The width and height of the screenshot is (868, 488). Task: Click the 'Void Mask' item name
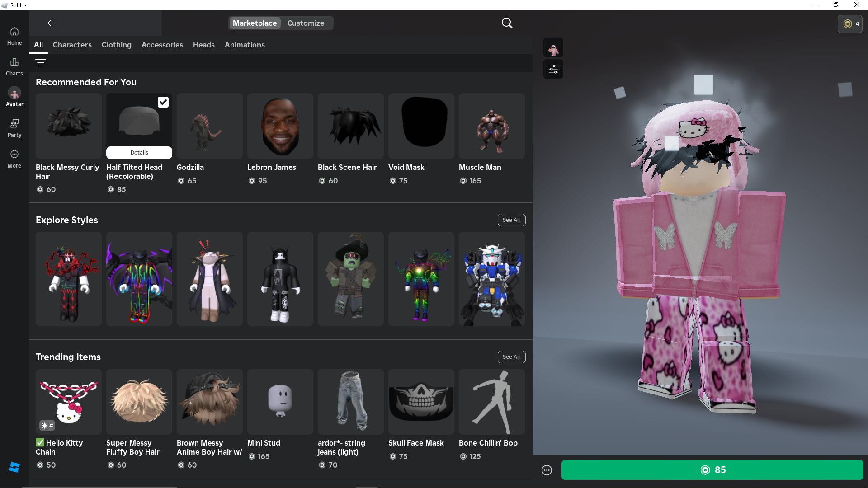pyautogui.click(x=406, y=167)
